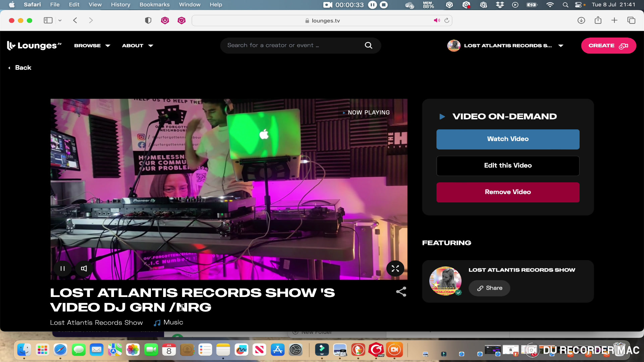
Task: Go back a page in Safari
Action: click(x=75, y=20)
